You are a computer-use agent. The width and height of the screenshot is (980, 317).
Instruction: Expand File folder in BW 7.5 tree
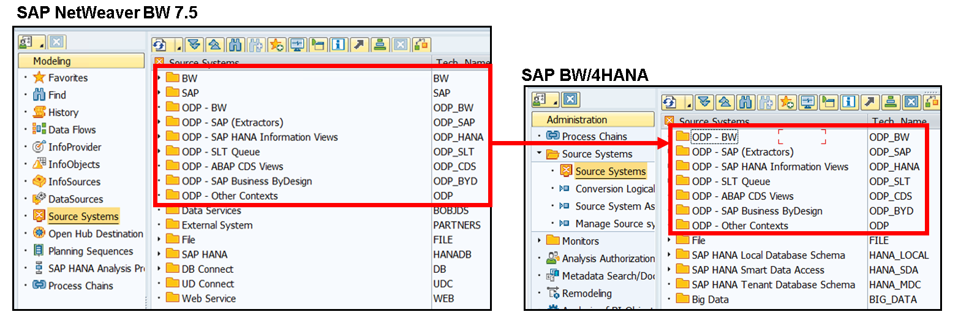[159, 239]
